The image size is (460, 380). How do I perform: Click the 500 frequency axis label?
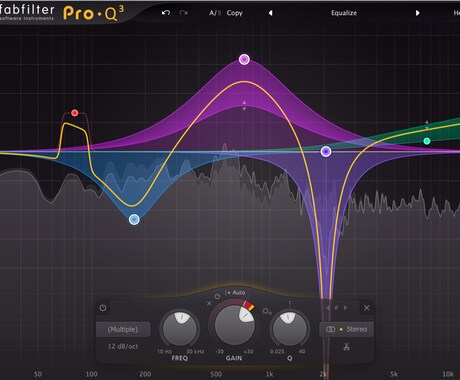point(216,374)
